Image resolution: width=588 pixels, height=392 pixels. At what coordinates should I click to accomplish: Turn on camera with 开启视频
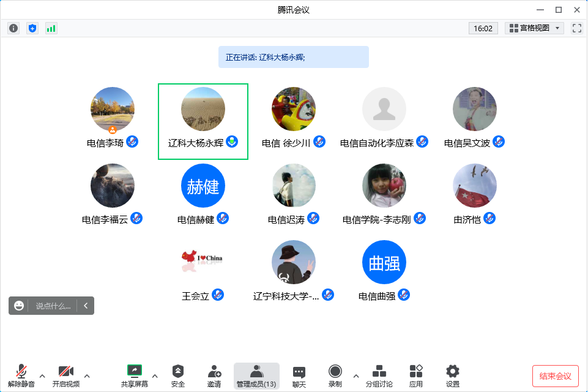click(x=65, y=375)
